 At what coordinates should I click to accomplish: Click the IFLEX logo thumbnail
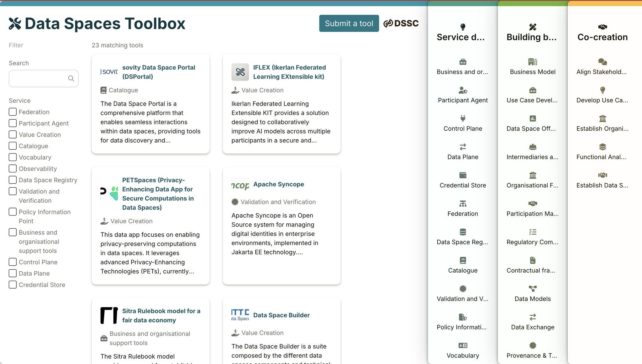240,72
